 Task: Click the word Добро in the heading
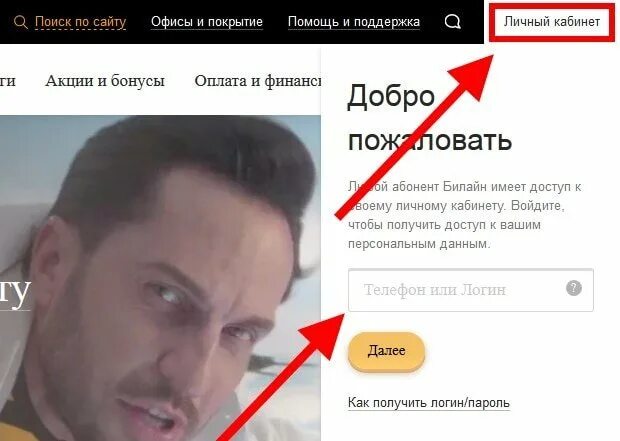pos(391,96)
